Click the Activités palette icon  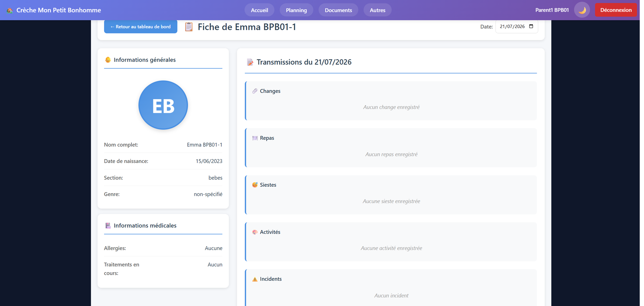pyautogui.click(x=255, y=232)
